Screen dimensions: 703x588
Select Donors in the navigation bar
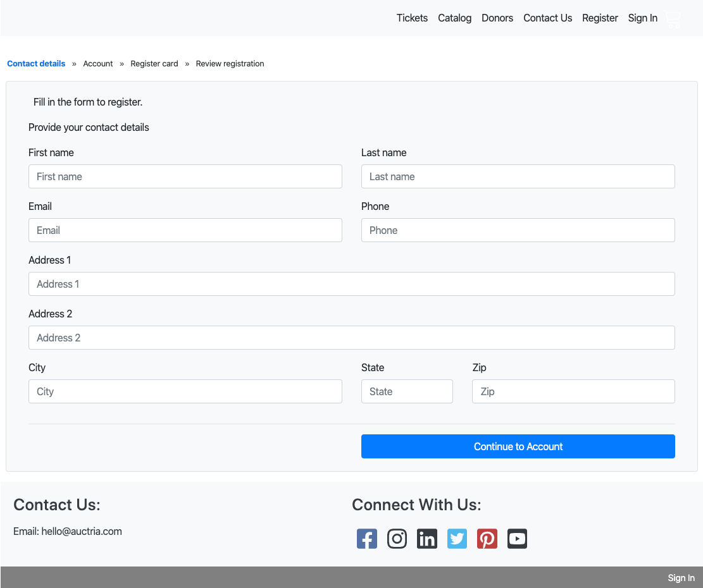497,18
